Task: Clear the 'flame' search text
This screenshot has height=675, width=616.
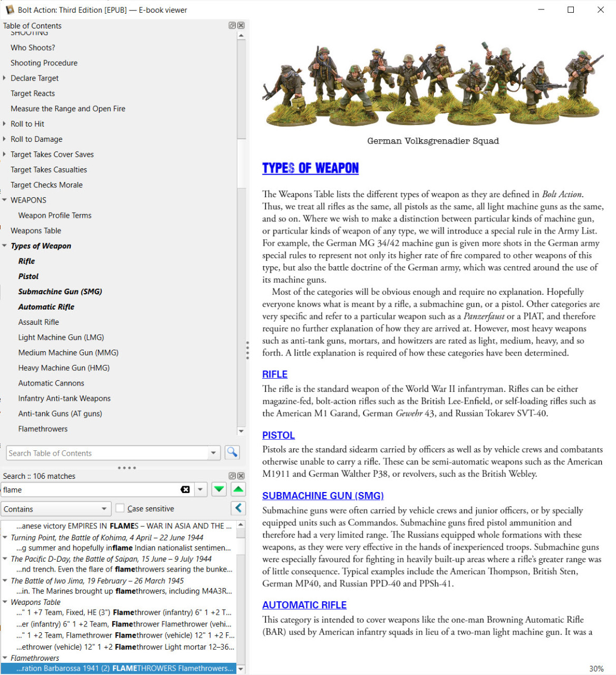Action: pyautogui.click(x=185, y=490)
